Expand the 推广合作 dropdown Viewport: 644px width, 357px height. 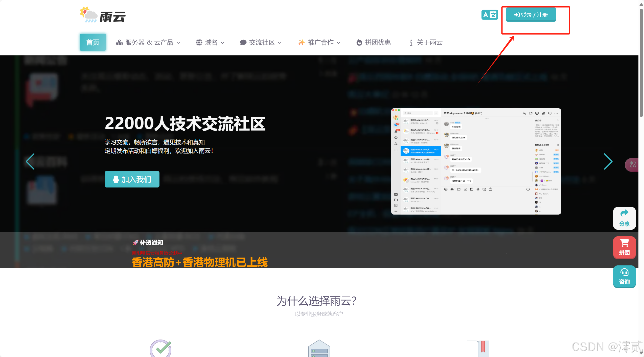click(x=319, y=42)
